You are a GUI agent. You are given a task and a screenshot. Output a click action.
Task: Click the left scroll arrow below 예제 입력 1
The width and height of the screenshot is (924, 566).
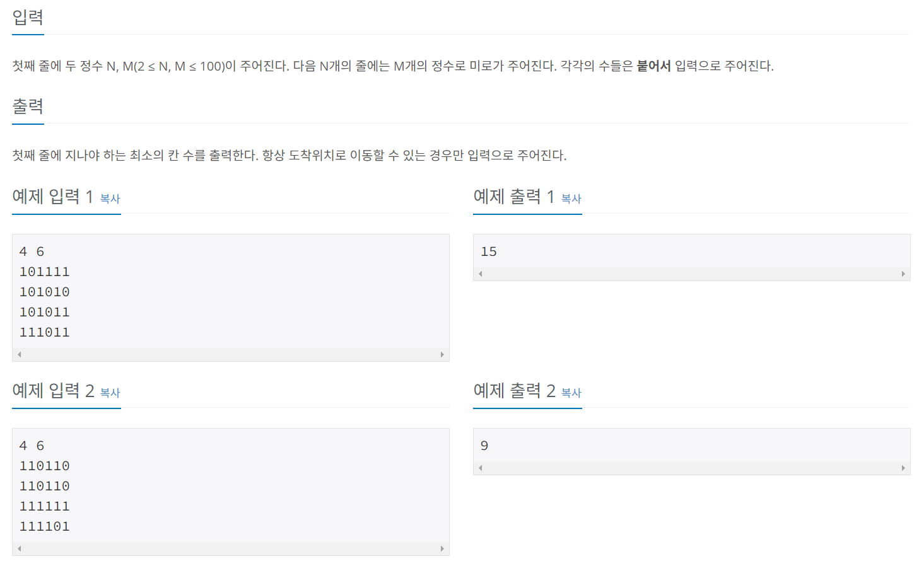[20, 355]
